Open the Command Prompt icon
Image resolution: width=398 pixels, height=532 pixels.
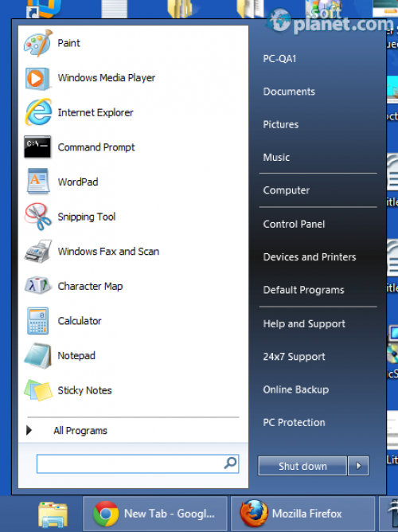click(x=37, y=147)
